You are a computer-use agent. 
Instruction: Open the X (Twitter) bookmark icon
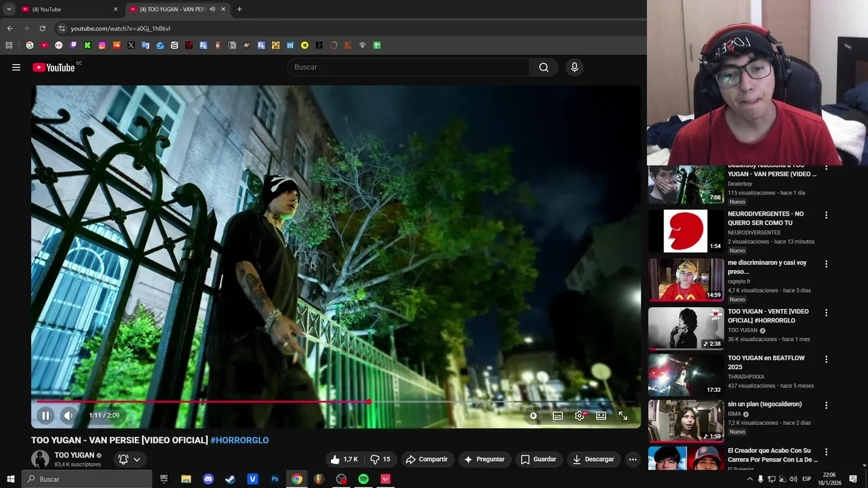pyautogui.click(x=131, y=45)
